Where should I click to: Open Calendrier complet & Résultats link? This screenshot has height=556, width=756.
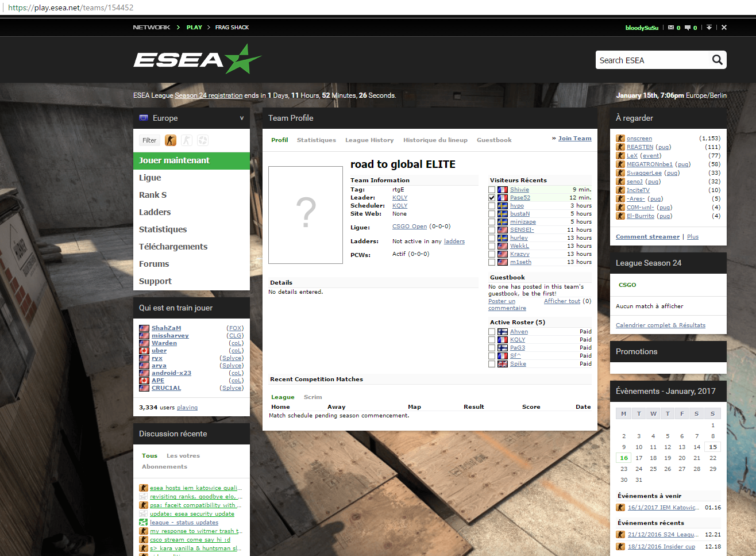pyautogui.click(x=661, y=325)
